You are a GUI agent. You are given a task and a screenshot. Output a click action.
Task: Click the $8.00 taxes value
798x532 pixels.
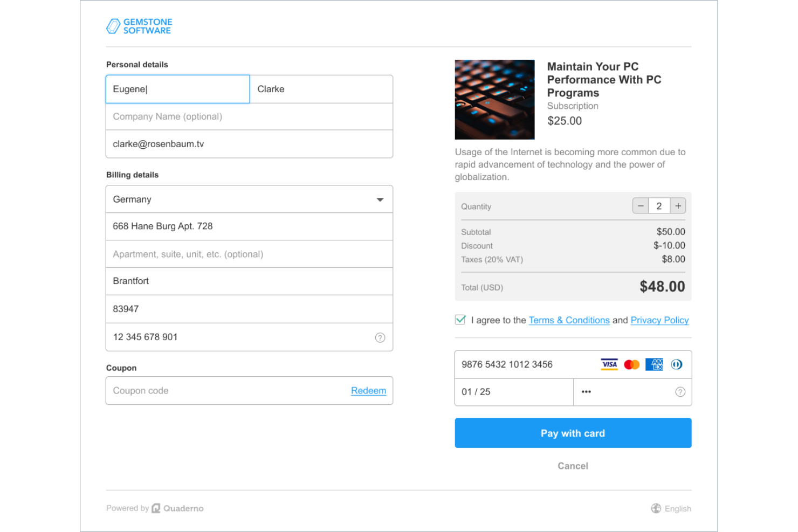click(673, 259)
